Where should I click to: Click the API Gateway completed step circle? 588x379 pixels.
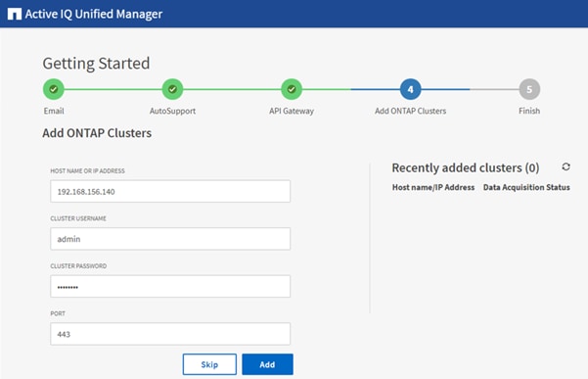pyautogui.click(x=292, y=89)
